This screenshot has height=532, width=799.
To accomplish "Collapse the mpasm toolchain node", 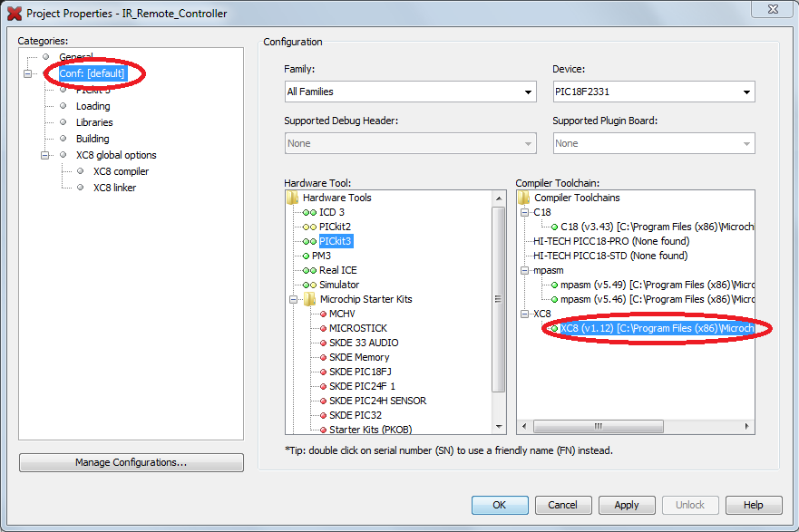I will coord(524,270).
